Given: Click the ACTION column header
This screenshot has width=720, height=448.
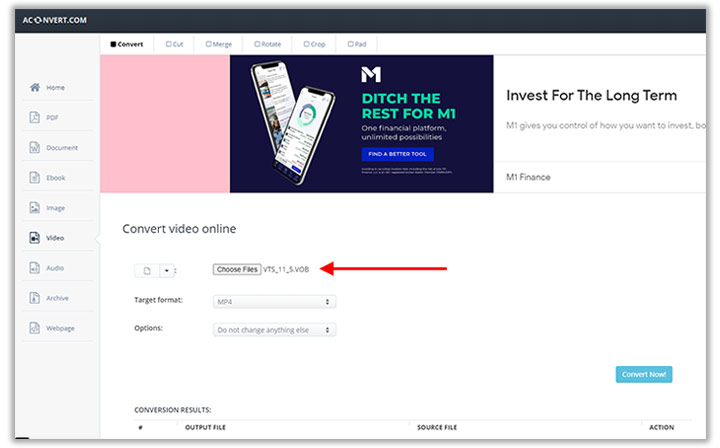Looking at the screenshot, I should pyautogui.click(x=662, y=427).
